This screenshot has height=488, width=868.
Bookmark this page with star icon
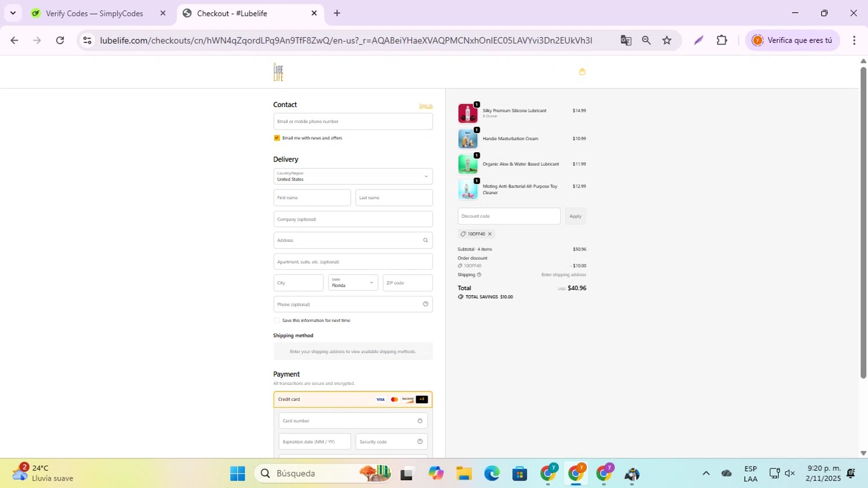point(667,40)
